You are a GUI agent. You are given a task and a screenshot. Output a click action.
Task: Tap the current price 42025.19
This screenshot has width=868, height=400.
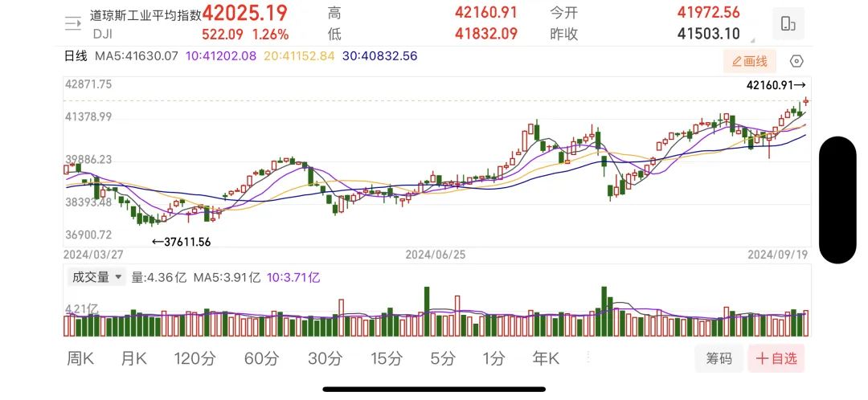click(244, 12)
